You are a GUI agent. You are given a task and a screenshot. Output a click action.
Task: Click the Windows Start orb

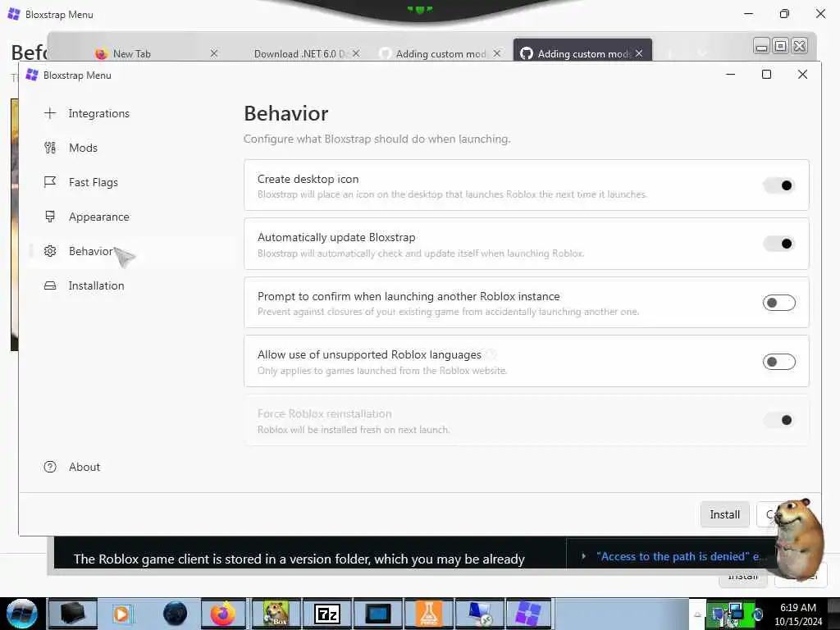tap(21, 614)
